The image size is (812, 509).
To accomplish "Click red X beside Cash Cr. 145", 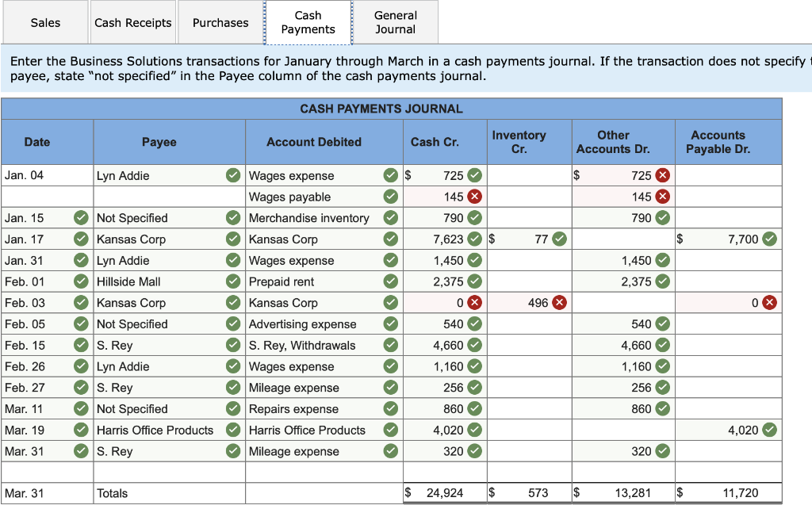I will [x=474, y=197].
